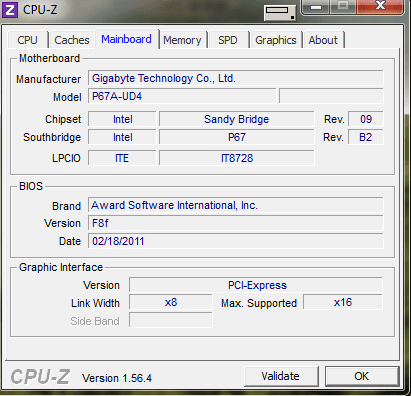The width and height of the screenshot is (411, 396).
Task: Click BIOS brand Award Software International, Inc.
Action: pyautogui.click(x=236, y=205)
